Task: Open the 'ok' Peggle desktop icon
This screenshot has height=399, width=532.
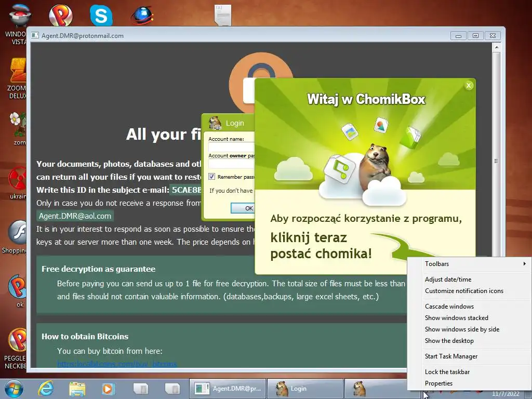Action: pyautogui.click(x=18, y=291)
